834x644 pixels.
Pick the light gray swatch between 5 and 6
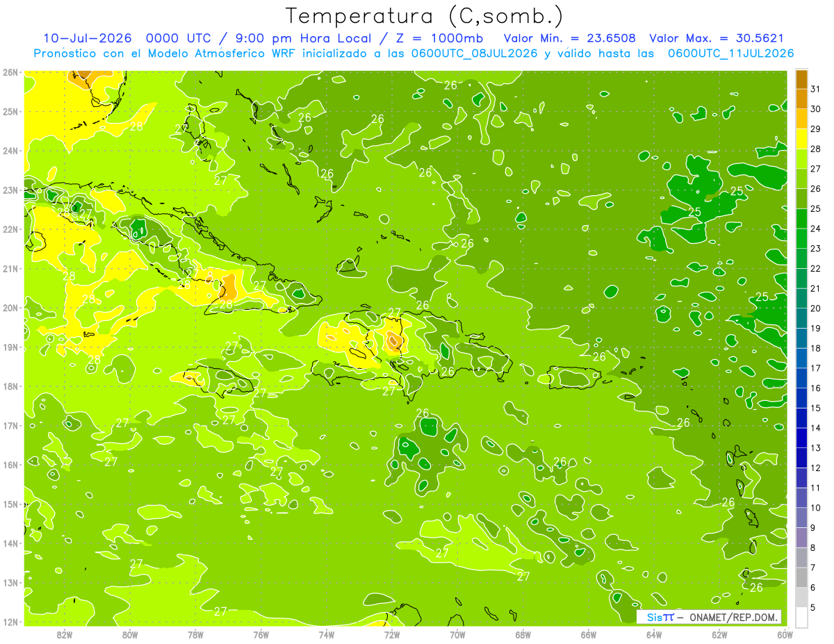[801, 597]
